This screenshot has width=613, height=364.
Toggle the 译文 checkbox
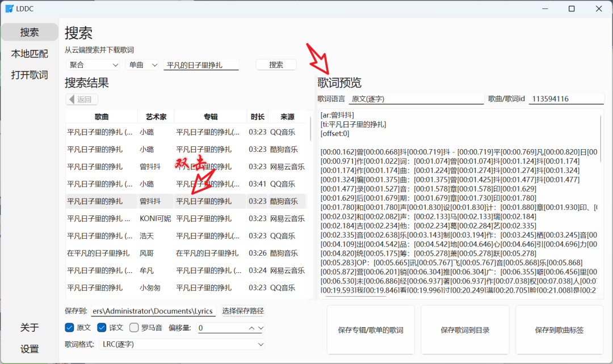[102, 328]
